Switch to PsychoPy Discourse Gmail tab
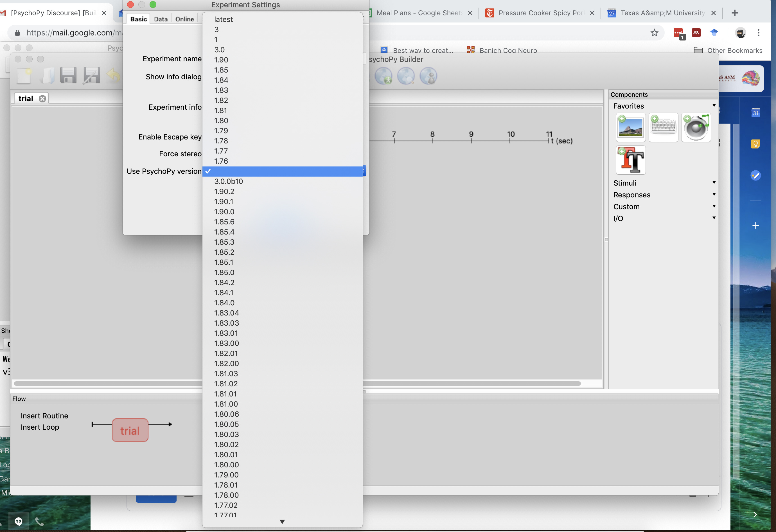 coord(53,13)
